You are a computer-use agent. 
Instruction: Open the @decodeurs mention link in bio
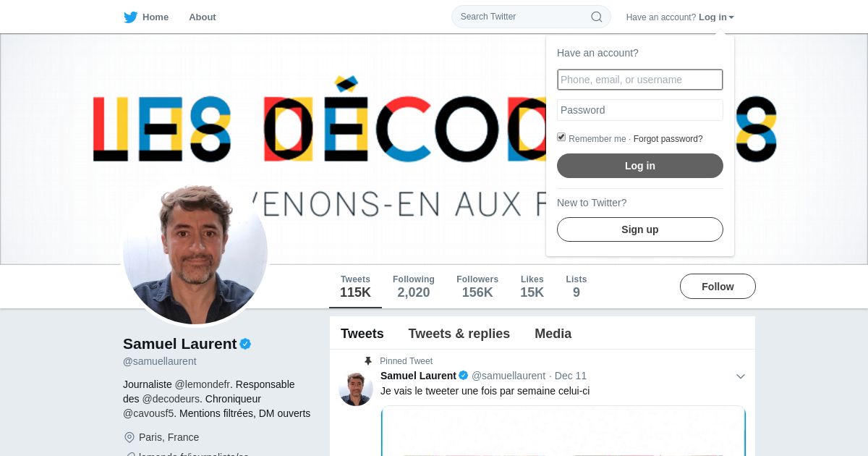(x=171, y=399)
